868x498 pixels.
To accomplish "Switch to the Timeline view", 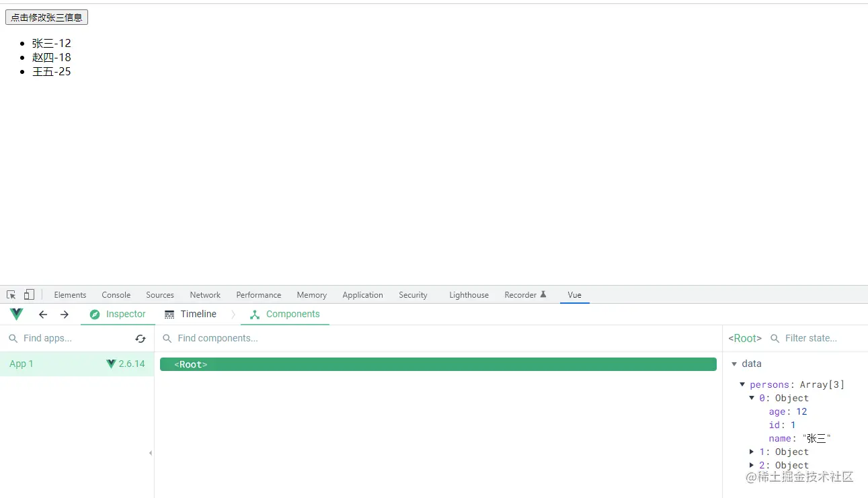I will point(190,314).
